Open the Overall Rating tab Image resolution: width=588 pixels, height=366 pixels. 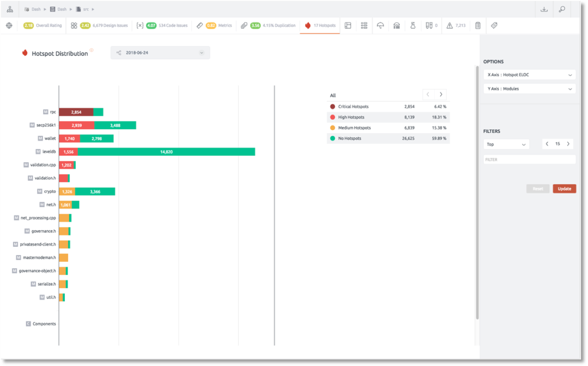point(43,25)
